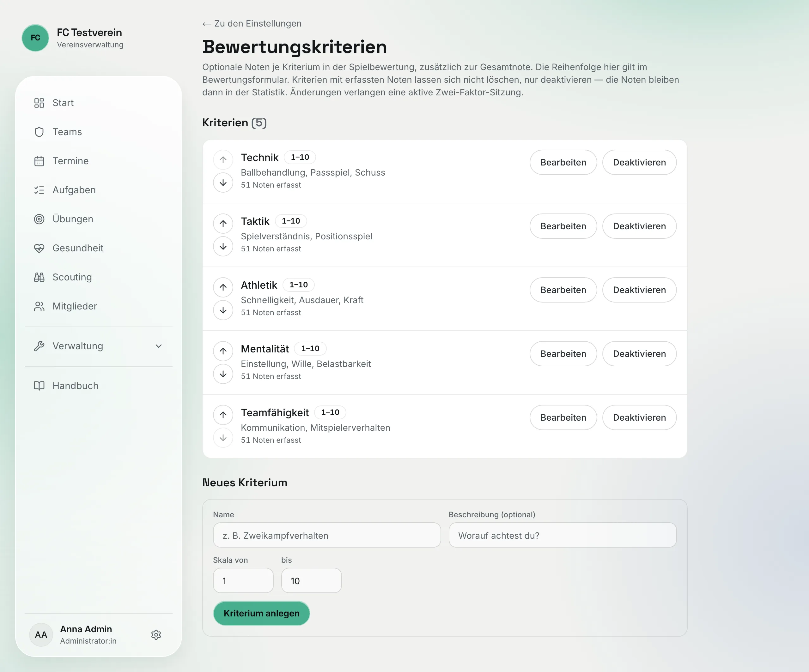Open Scouting page from sidebar
The width and height of the screenshot is (809, 672).
pos(98,277)
